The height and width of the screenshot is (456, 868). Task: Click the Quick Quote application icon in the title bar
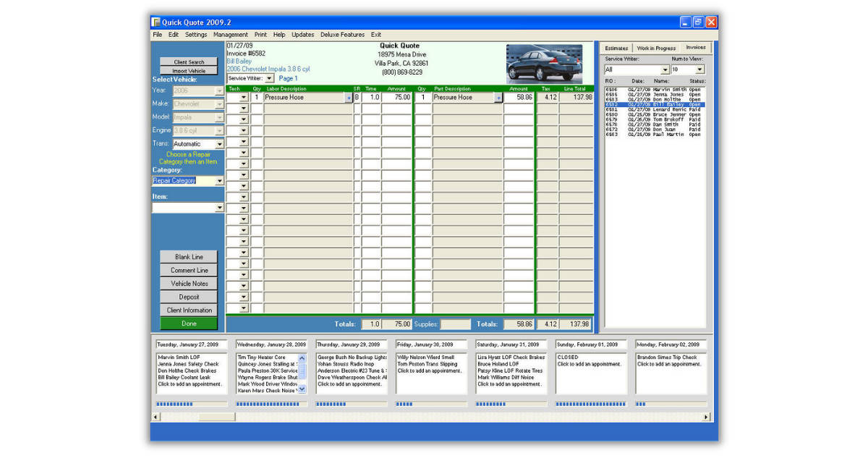tap(155, 22)
